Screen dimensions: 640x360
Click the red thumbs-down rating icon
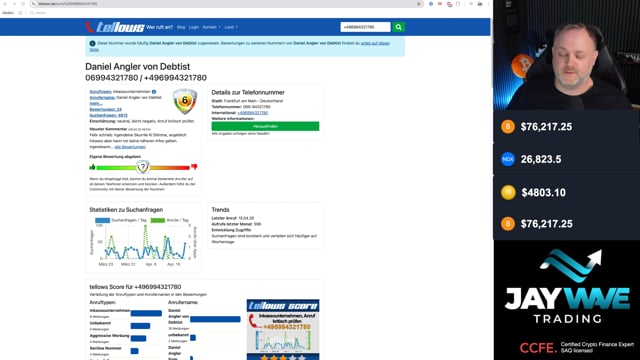(194, 167)
